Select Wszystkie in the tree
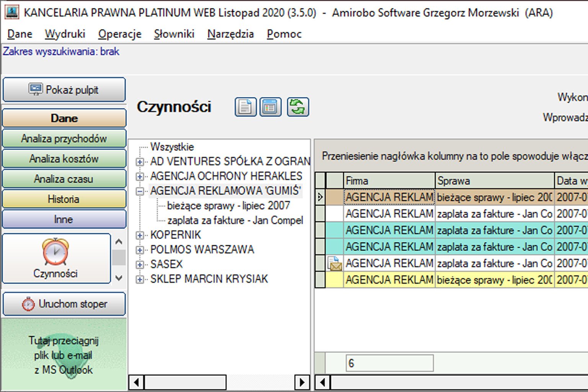The width and height of the screenshot is (588, 392). 172,147
